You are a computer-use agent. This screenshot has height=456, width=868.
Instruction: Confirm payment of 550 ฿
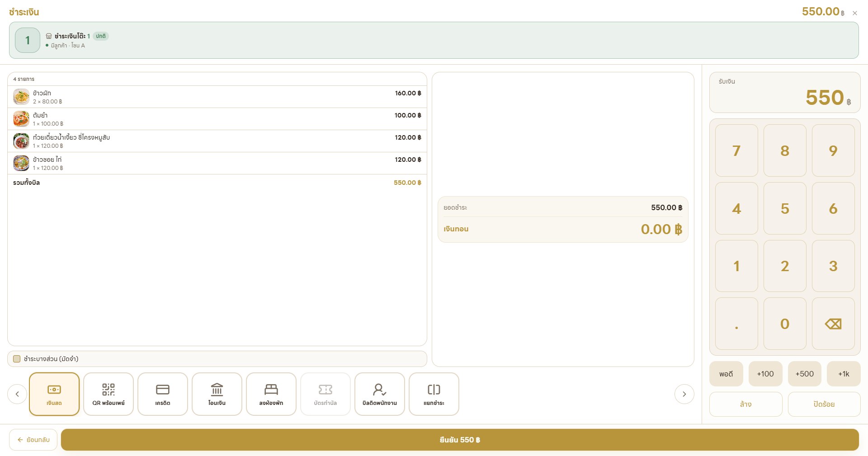point(460,440)
